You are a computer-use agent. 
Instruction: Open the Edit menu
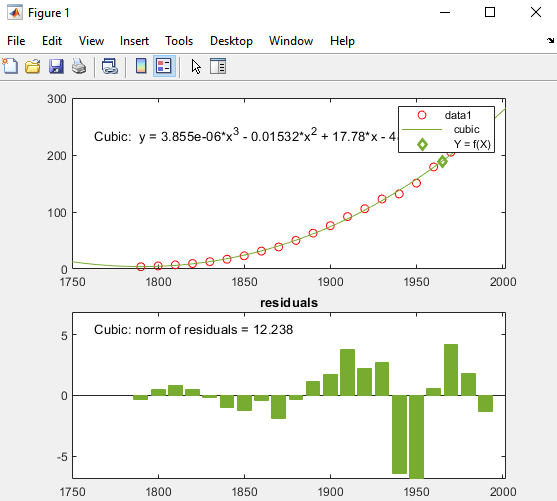(x=52, y=41)
